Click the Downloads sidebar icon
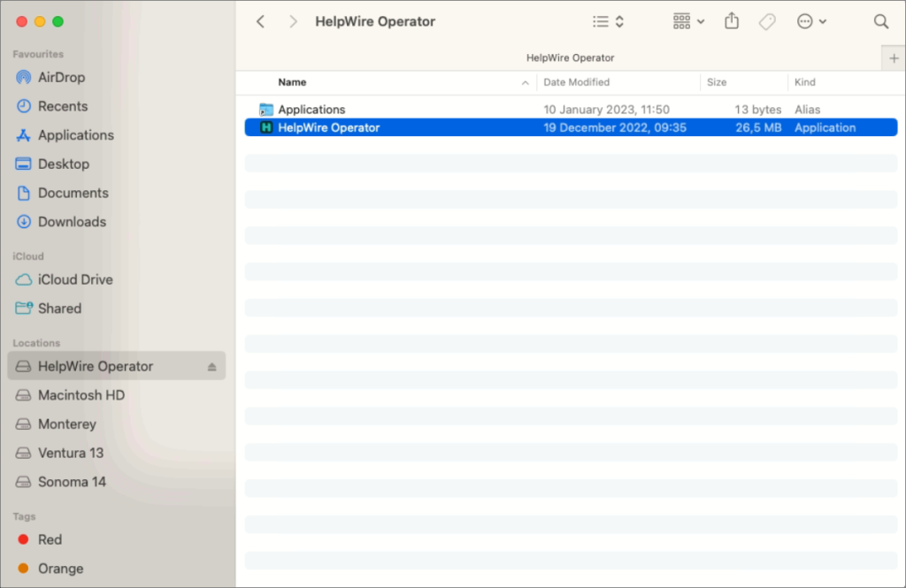Screen dimensions: 906x588 [72, 222]
